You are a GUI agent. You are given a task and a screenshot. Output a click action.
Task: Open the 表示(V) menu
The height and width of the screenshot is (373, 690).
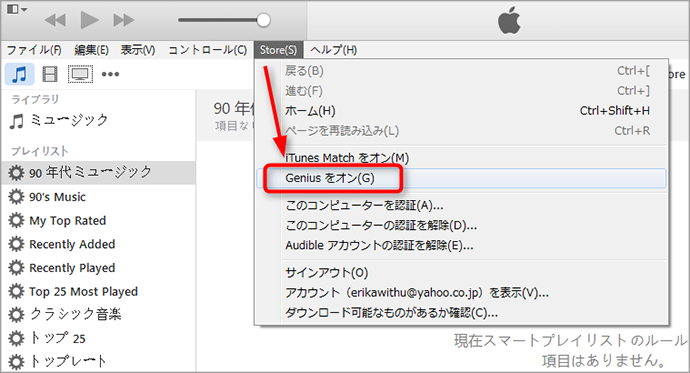138,50
